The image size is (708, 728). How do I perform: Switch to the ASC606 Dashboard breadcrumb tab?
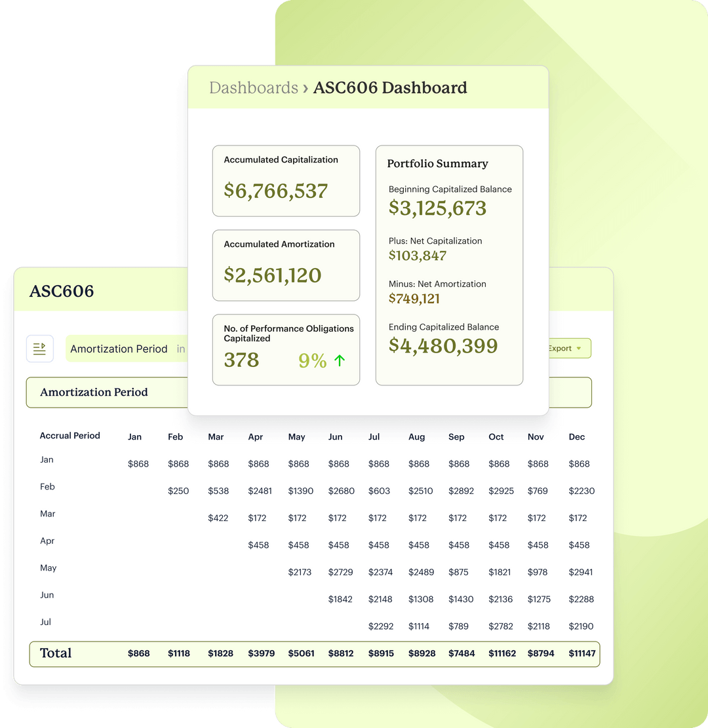click(x=390, y=87)
